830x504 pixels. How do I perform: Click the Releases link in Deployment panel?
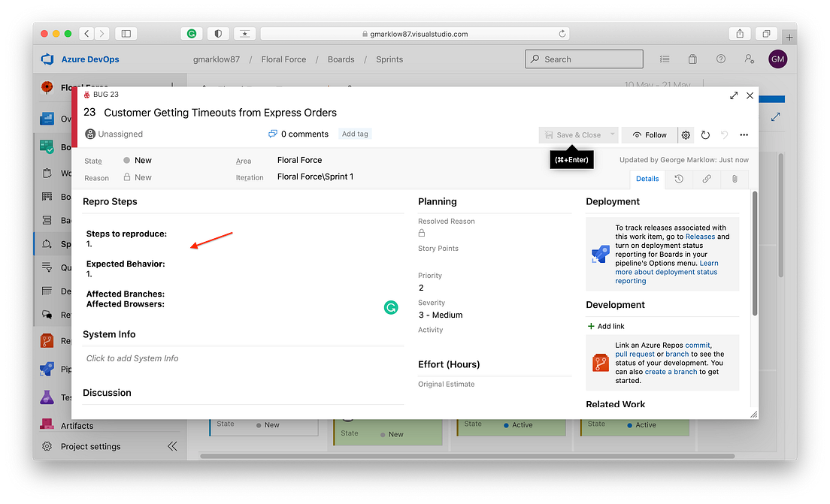click(698, 235)
